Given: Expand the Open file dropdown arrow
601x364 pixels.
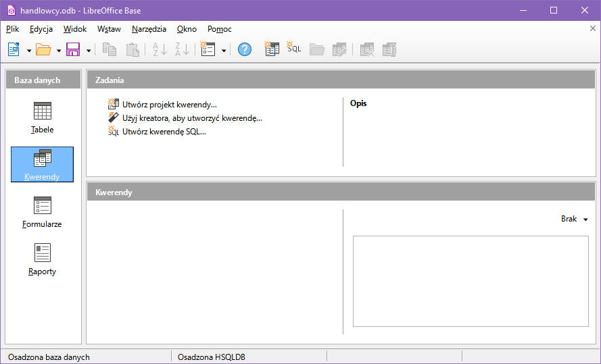Looking at the screenshot, I should [59, 50].
